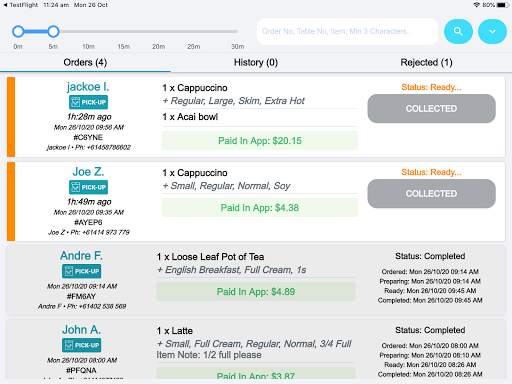Image resolution: width=512 pixels, height=384 pixels.
Task: Tap the PICK-UP badge under Andre F.
Action: [x=81, y=271]
